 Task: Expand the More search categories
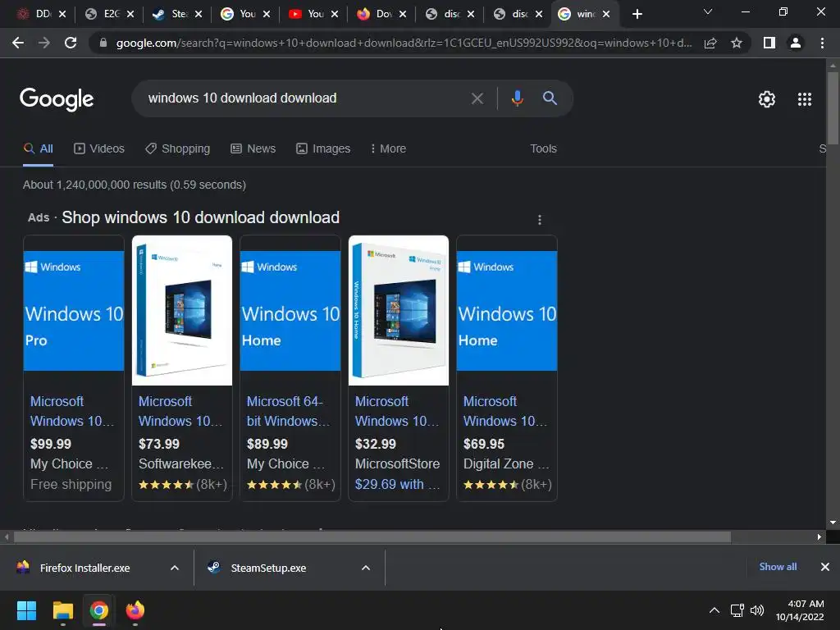[x=388, y=148]
